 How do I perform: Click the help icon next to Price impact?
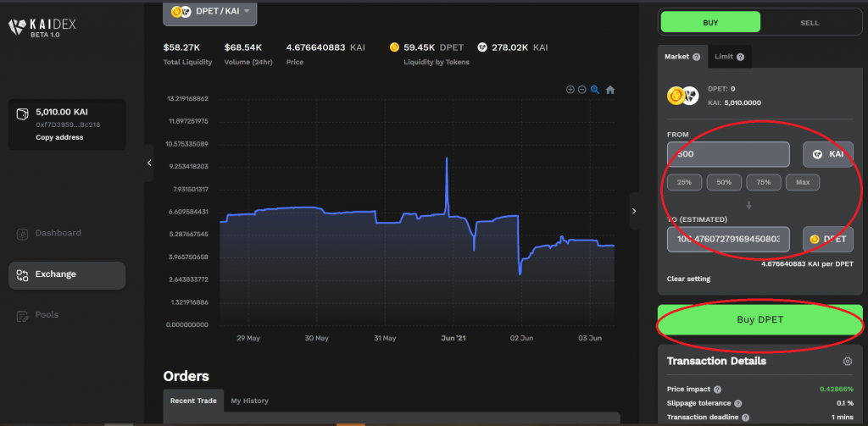(717, 390)
